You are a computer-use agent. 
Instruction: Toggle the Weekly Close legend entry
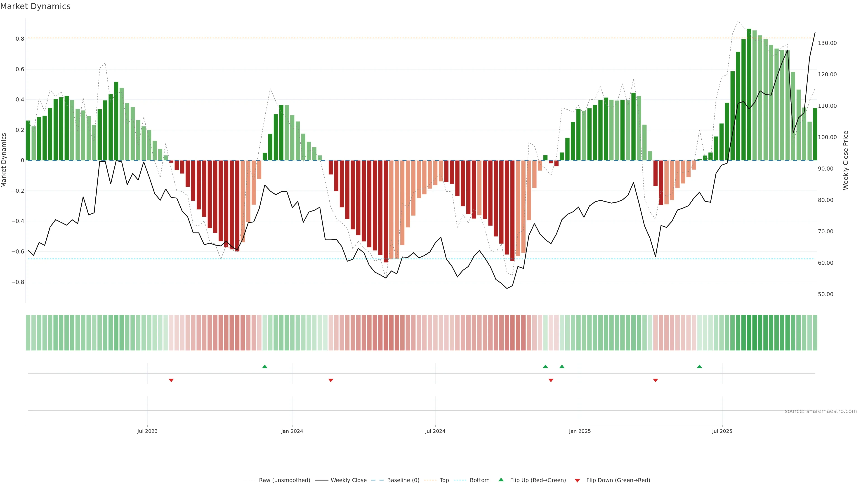tap(348, 480)
